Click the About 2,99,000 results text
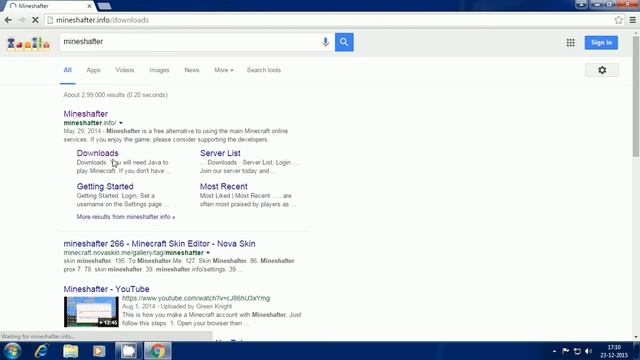The width and height of the screenshot is (640, 360). click(116, 95)
